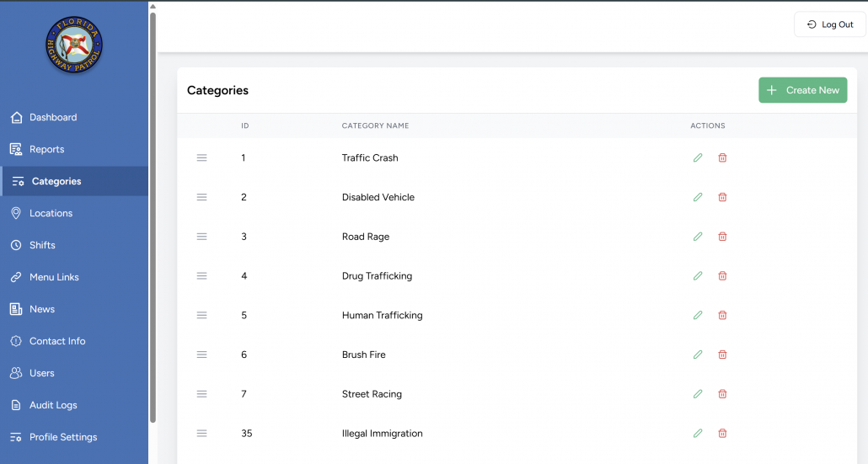
Task: Edit the Human Trafficking category
Action: click(x=698, y=315)
